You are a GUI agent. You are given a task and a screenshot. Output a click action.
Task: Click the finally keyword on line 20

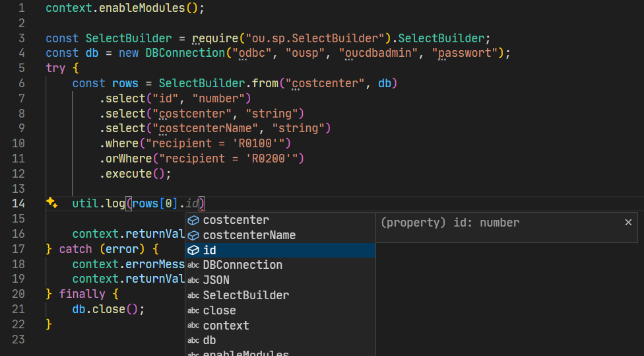click(82, 294)
